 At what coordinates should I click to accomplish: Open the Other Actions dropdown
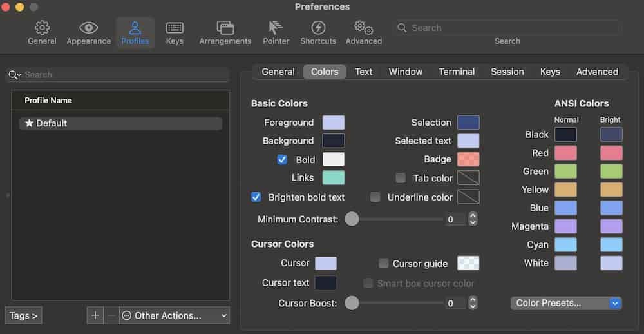coord(175,315)
